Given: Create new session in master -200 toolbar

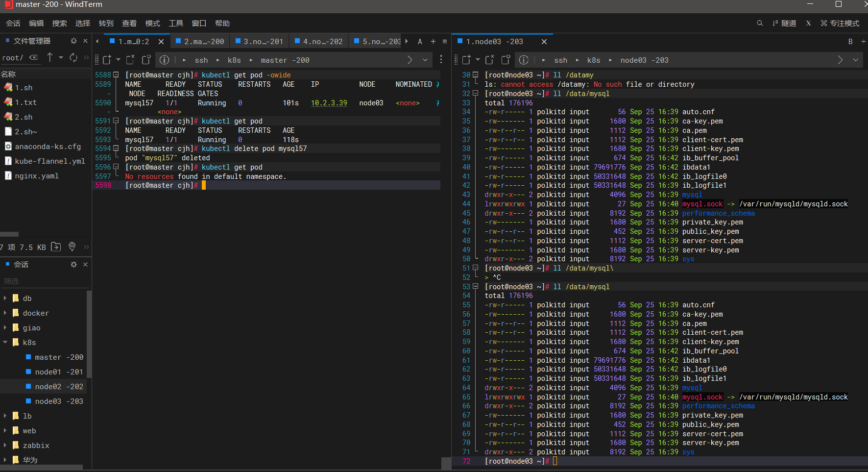Looking at the screenshot, I should [107, 60].
